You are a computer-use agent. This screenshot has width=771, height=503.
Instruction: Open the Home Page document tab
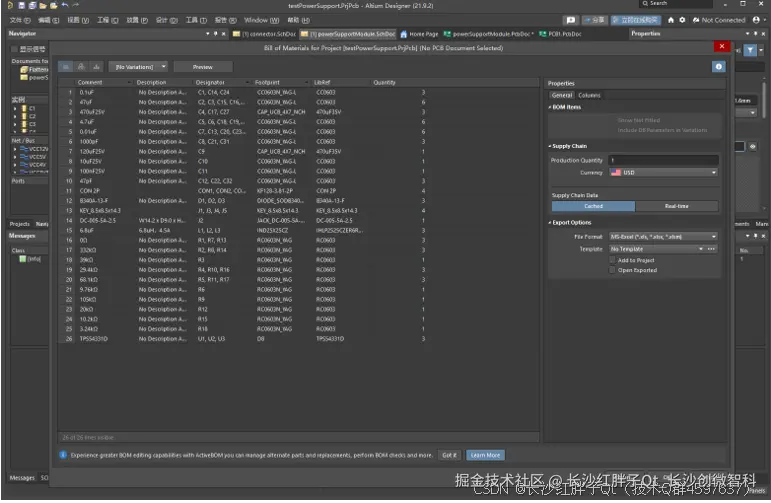pyautogui.click(x=419, y=34)
